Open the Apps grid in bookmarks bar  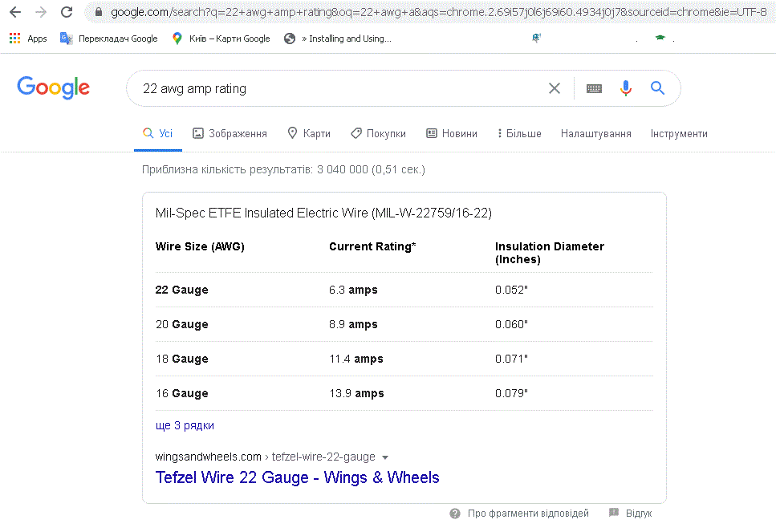click(28, 38)
